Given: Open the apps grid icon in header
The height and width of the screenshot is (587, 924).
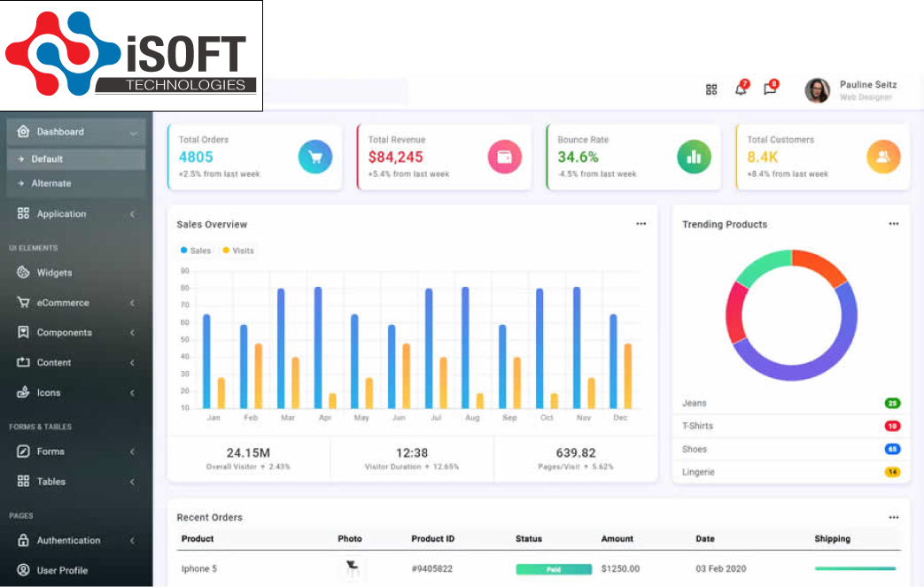Looking at the screenshot, I should 711,89.
